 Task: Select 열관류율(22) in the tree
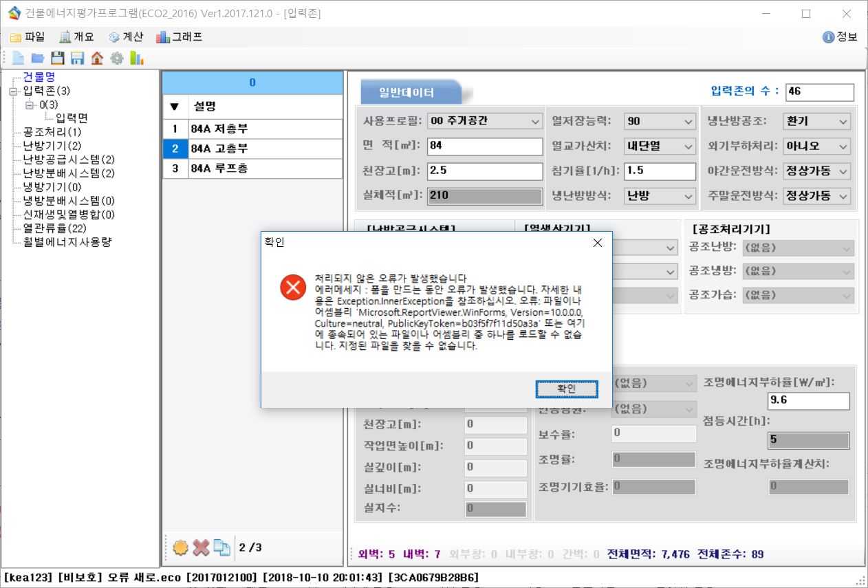tap(54, 228)
